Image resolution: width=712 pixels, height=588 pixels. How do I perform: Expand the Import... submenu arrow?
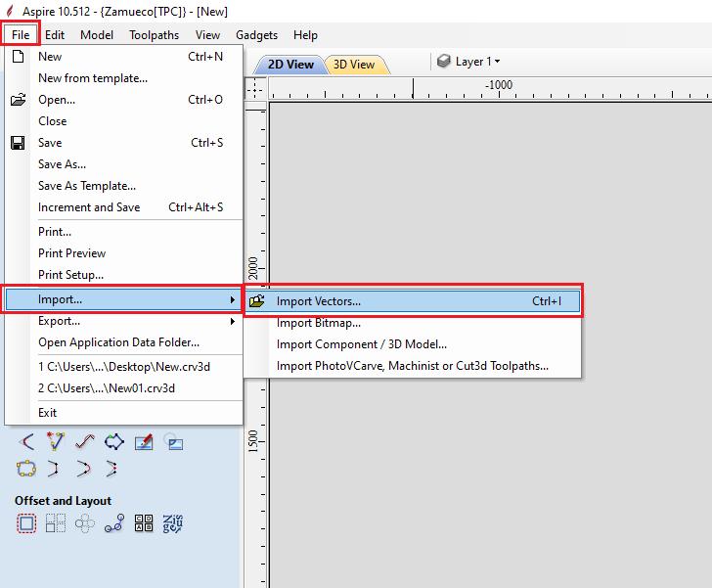[233, 300]
